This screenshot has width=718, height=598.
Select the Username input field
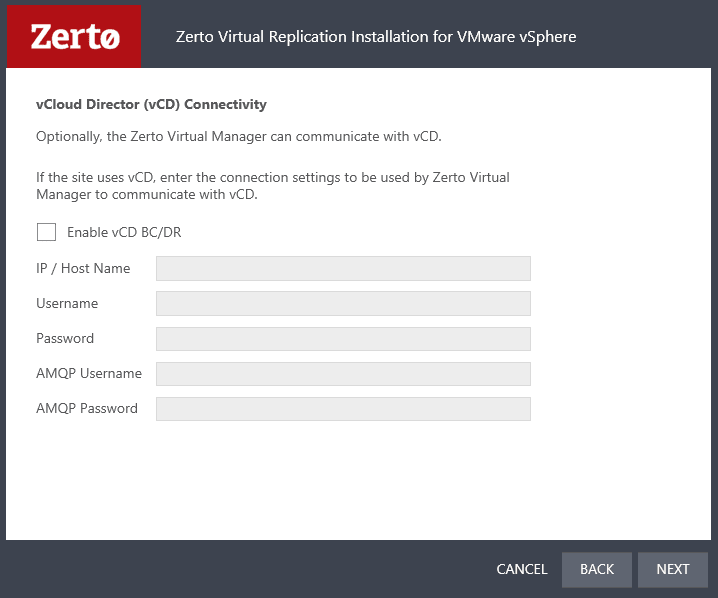(x=343, y=304)
